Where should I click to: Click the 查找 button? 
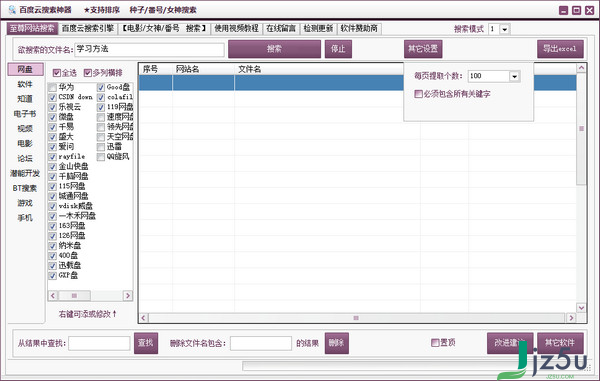(x=146, y=343)
